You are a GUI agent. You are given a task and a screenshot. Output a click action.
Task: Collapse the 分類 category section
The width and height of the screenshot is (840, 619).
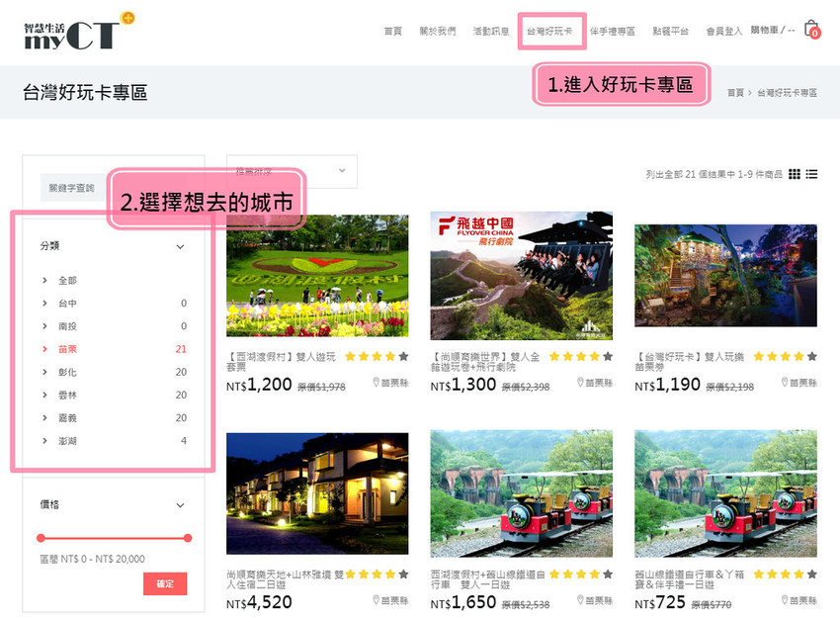(178, 246)
